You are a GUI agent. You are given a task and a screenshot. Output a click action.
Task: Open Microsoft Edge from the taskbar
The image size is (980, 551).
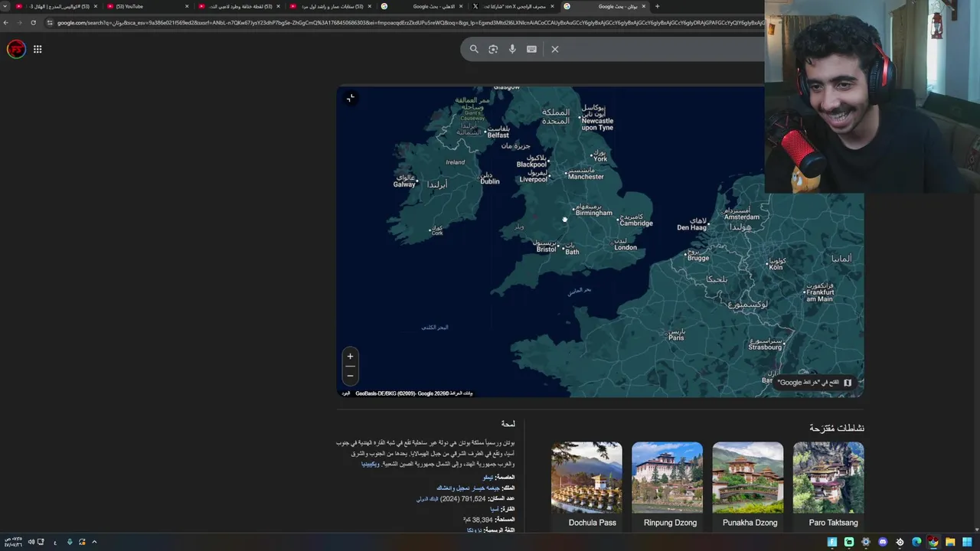[x=916, y=542]
